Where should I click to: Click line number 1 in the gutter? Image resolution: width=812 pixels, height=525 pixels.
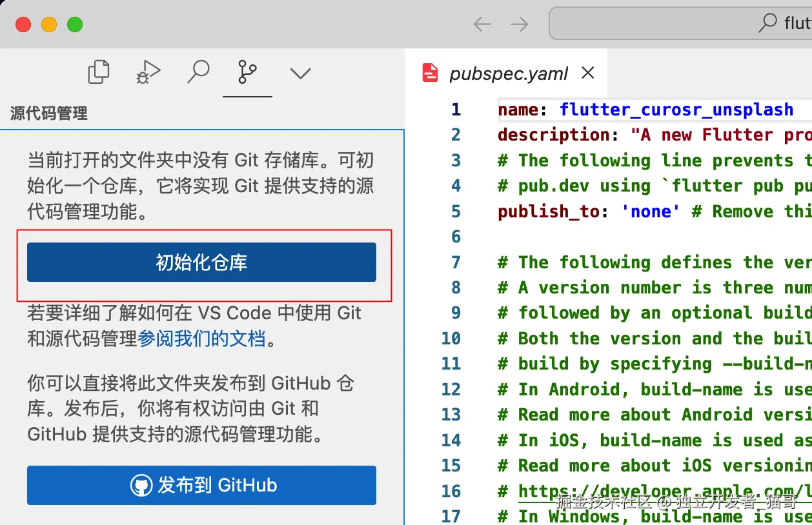[456, 110]
